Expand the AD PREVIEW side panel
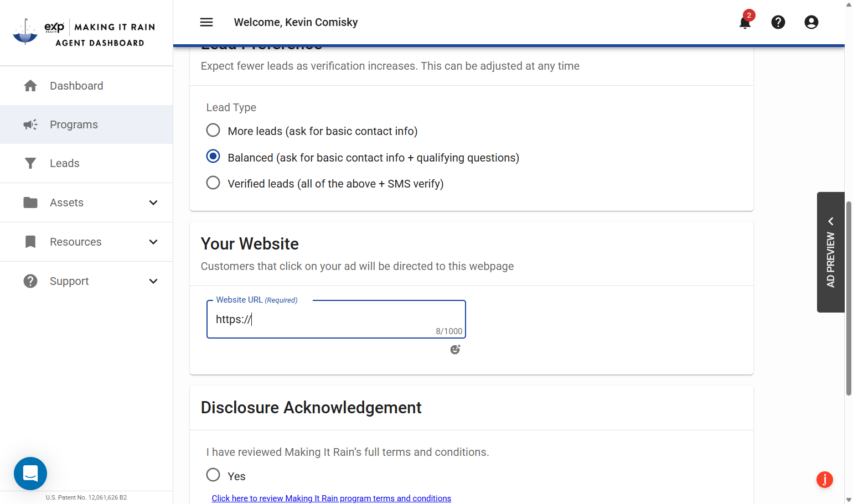Image resolution: width=853 pixels, height=504 pixels. (x=831, y=252)
